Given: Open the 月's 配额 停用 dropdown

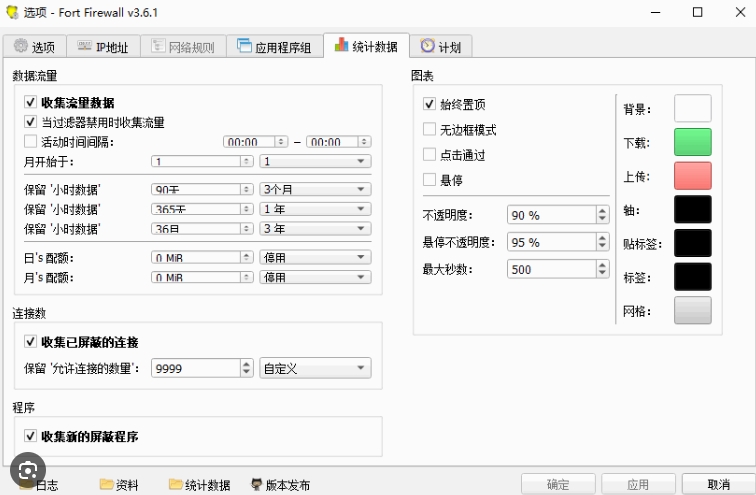Looking at the screenshot, I should [x=315, y=277].
